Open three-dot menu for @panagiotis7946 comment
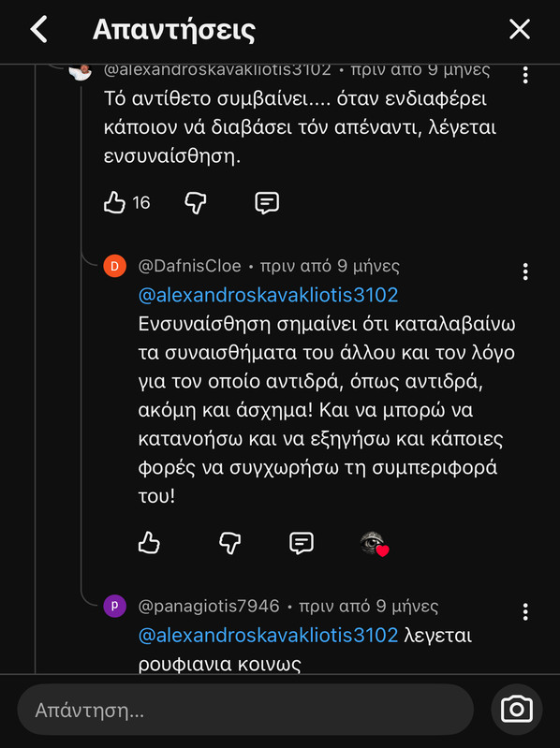This screenshot has width=560, height=748. pyautogui.click(x=525, y=612)
